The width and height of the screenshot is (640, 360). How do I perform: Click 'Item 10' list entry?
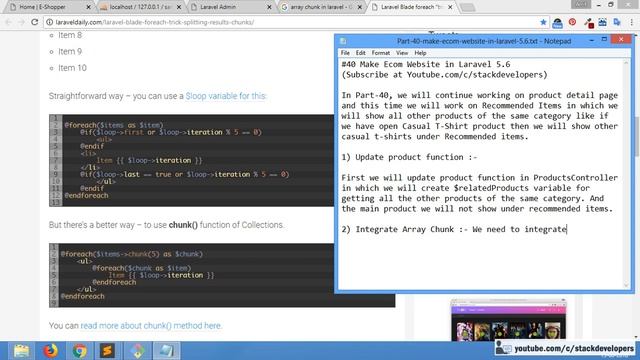72,68
